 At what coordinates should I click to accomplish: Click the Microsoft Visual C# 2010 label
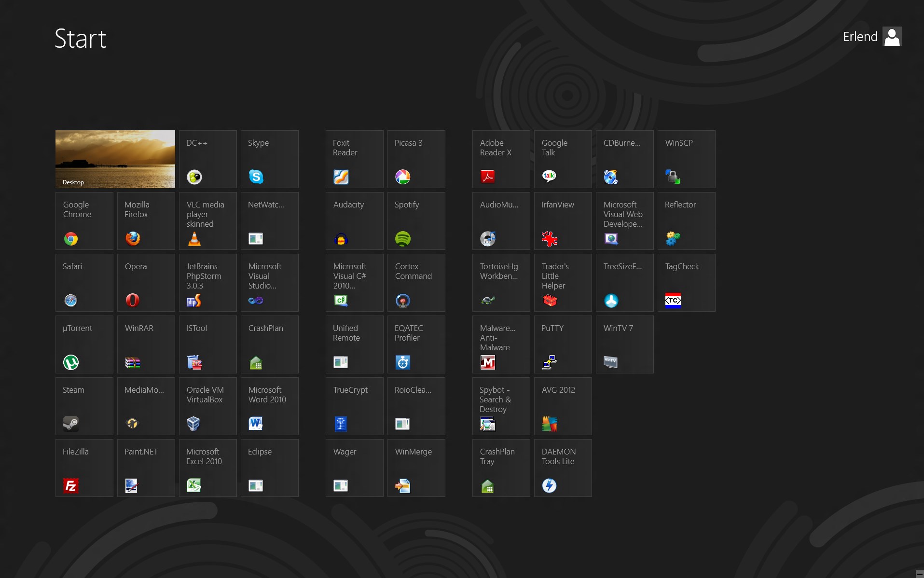click(x=350, y=276)
